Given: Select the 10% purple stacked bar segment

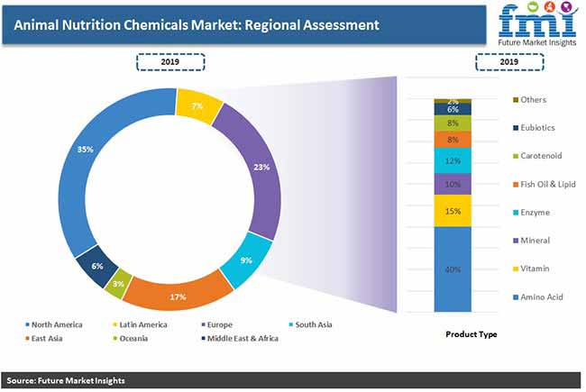Looking at the screenshot, I should pos(453,184).
